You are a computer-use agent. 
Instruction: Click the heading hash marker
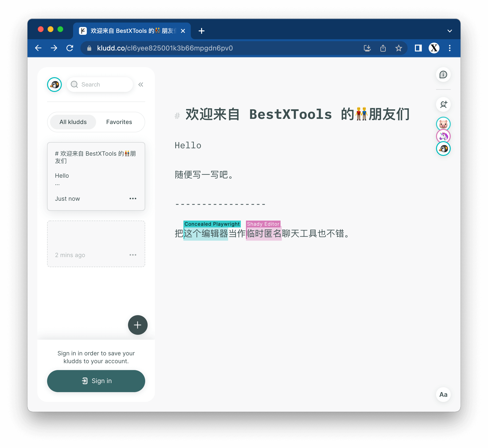click(x=177, y=115)
